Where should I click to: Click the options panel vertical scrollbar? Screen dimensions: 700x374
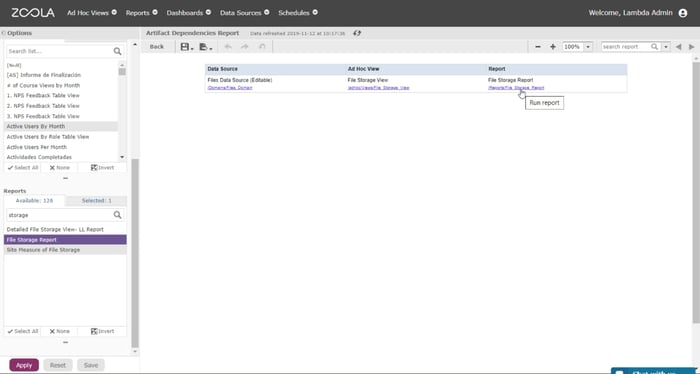[135, 253]
